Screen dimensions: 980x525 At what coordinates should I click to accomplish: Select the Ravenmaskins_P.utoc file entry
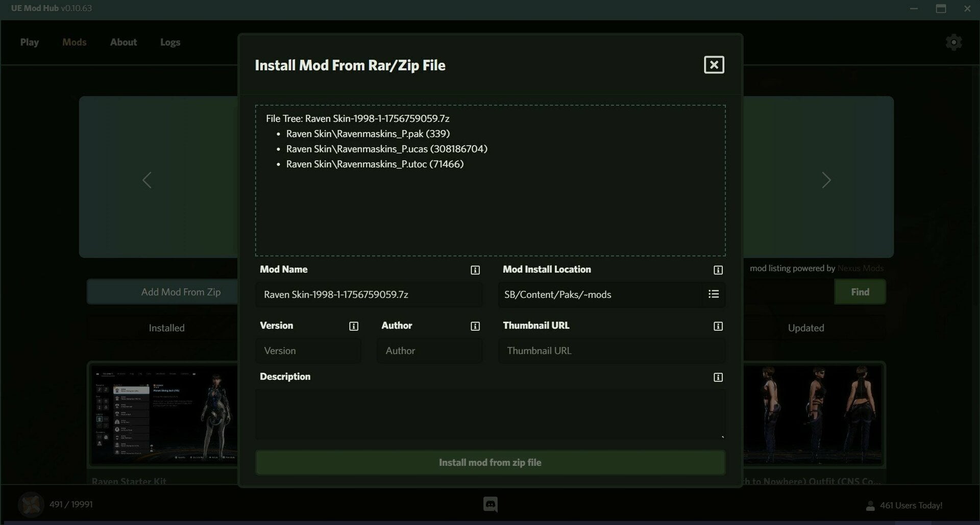[x=375, y=164]
